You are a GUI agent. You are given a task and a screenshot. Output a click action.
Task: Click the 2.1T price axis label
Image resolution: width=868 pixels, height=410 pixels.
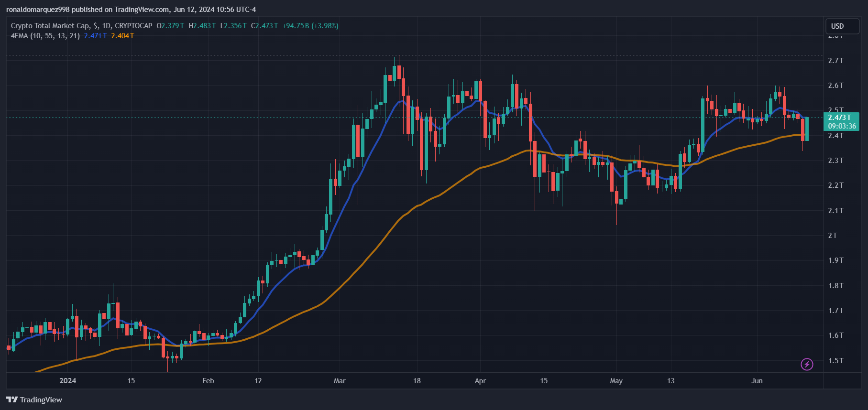[x=836, y=211]
